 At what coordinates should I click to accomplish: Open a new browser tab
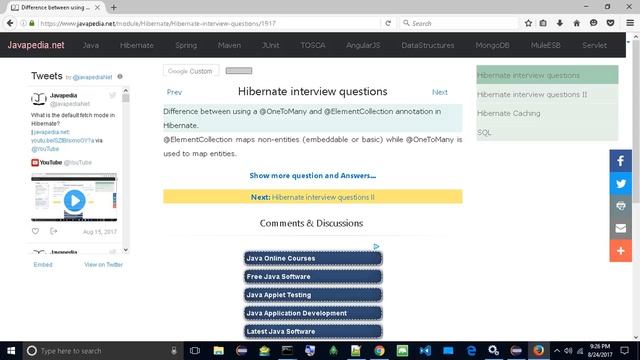(x=113, y=7)
